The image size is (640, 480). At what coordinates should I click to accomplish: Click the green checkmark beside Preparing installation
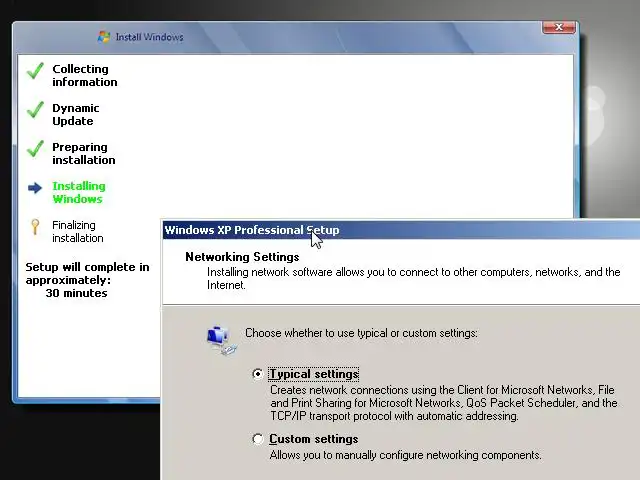click(x=36, y=149)
